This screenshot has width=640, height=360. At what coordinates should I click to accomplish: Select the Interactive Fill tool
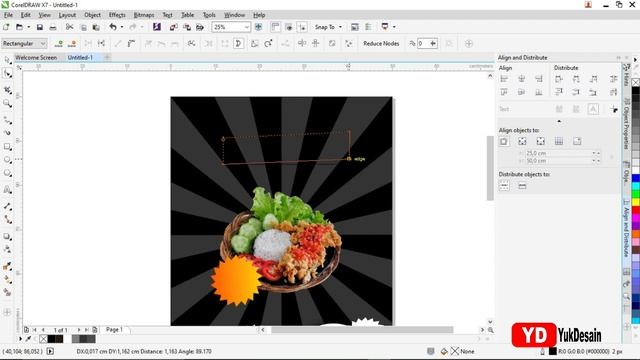tap(7, 280)
